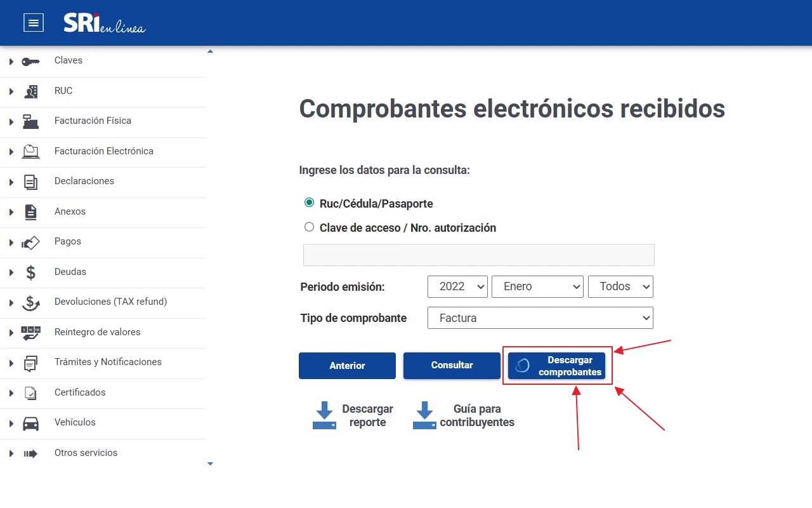The image size is (812, 508).
Task: Click the Descargar reporte download icon
Action: tap(324, 415)
